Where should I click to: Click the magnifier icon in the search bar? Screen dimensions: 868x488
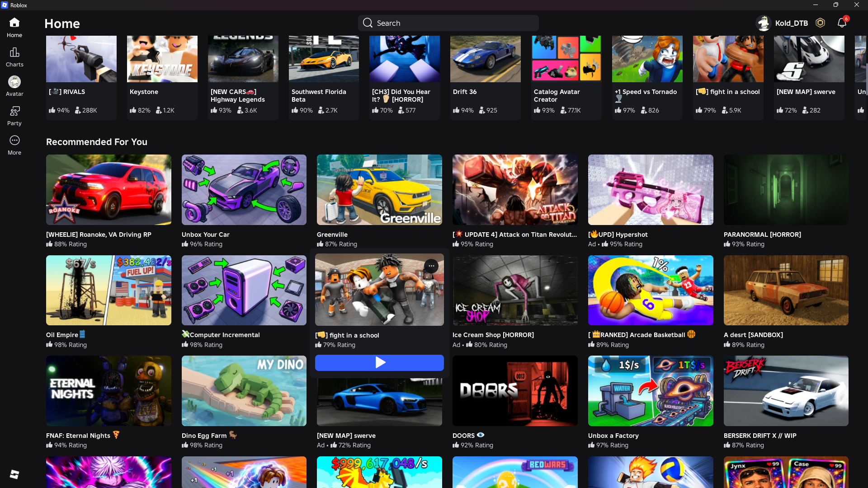(x=368, y=23)
